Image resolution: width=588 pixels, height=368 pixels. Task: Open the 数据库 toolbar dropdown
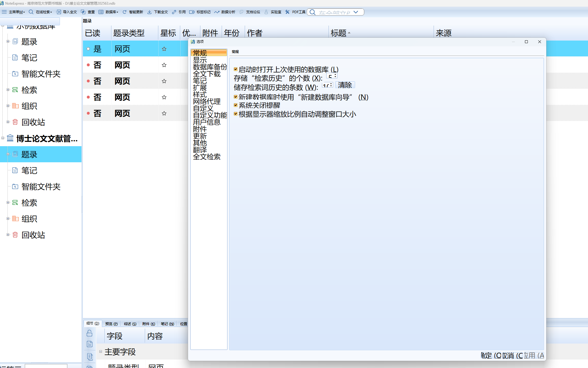click(109, 12)
